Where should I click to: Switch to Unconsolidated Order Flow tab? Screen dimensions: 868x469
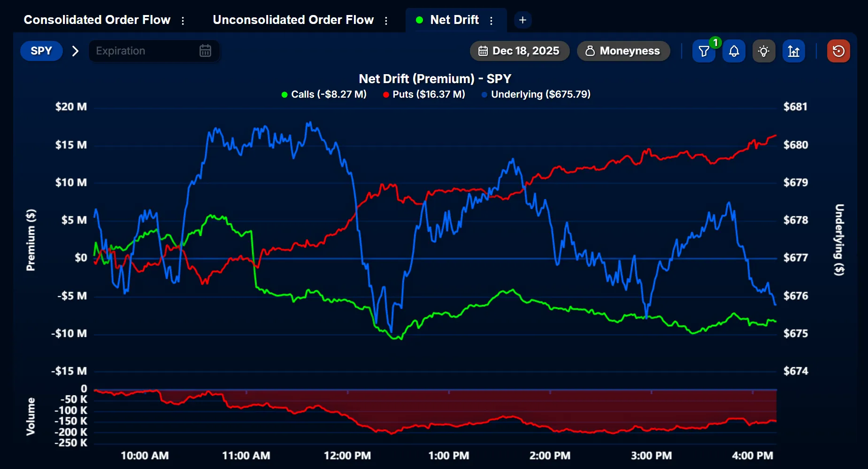pos(293,20)
